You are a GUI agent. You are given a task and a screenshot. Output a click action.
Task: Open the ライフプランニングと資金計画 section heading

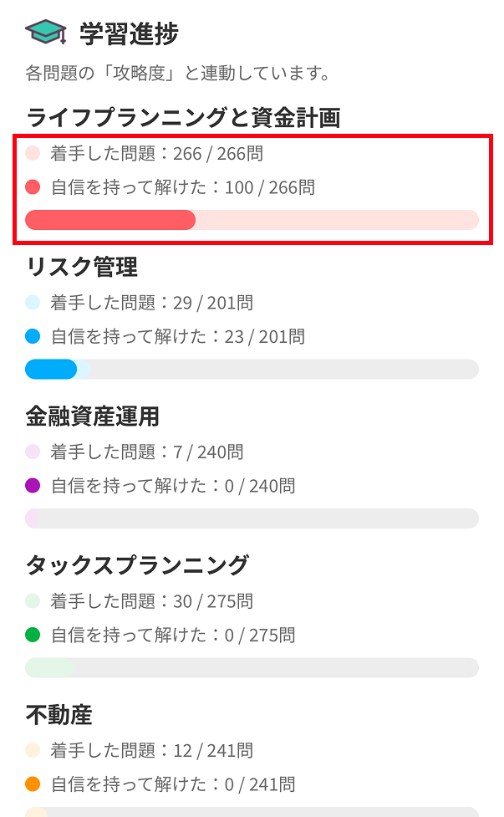pos(183,118)
